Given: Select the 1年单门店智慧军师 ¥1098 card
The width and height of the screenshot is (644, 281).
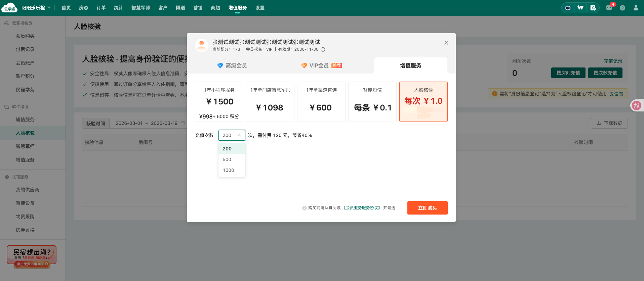Looking at the screenshot, I should coord(270,102).
